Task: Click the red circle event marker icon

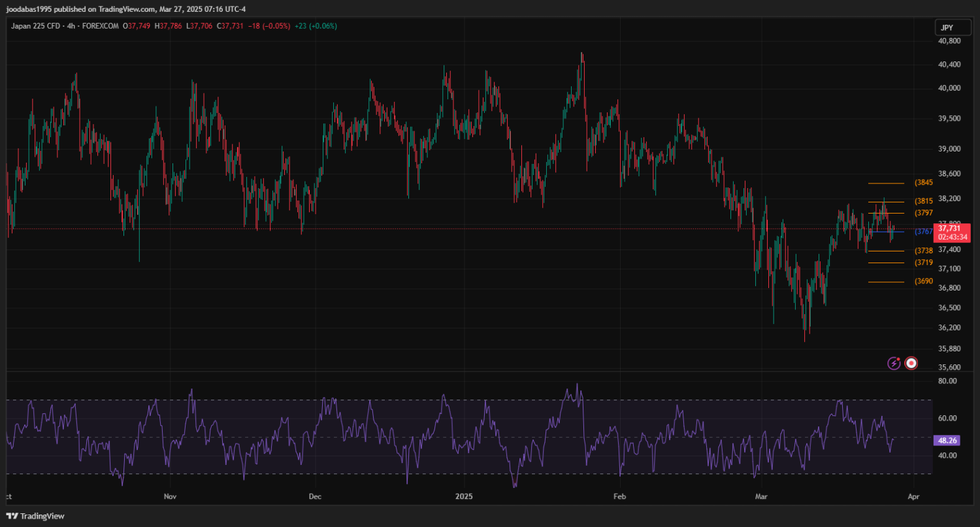Action: (x=911, y=363)
